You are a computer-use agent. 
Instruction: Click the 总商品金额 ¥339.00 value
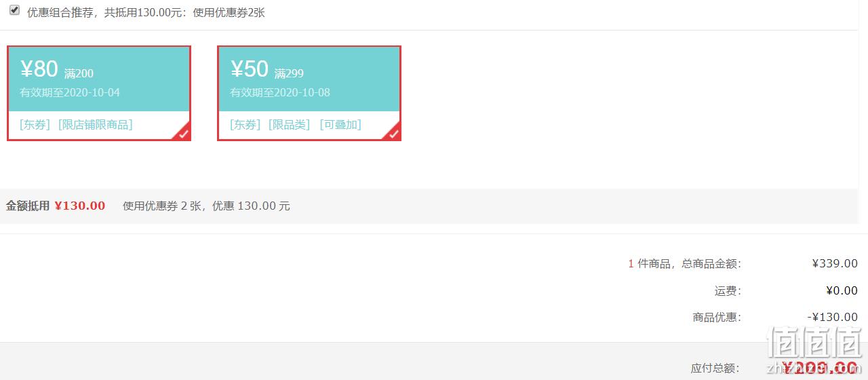point(835,263)
